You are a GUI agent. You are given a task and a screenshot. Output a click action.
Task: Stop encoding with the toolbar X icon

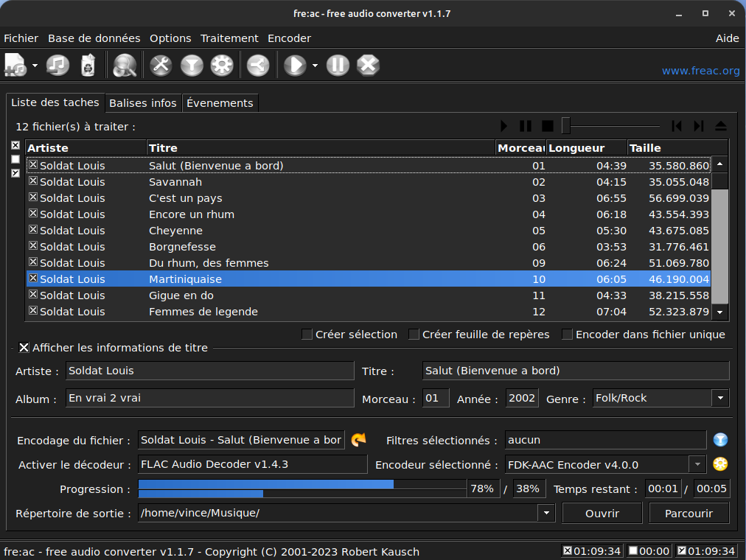(x=368, y=66)
